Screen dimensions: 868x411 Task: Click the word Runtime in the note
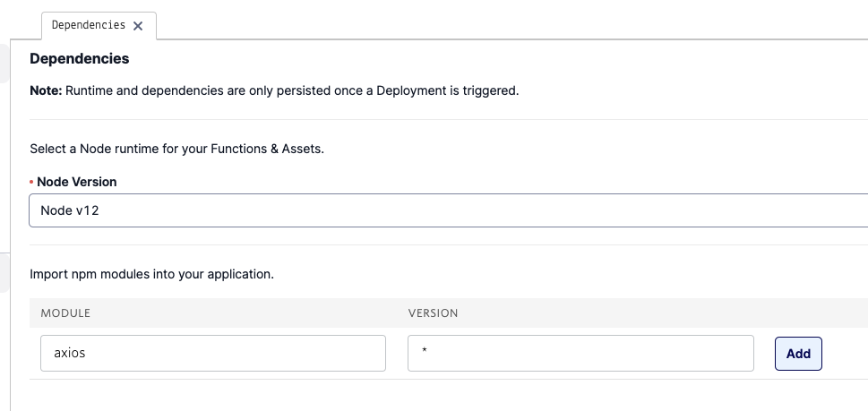point(89,90)
